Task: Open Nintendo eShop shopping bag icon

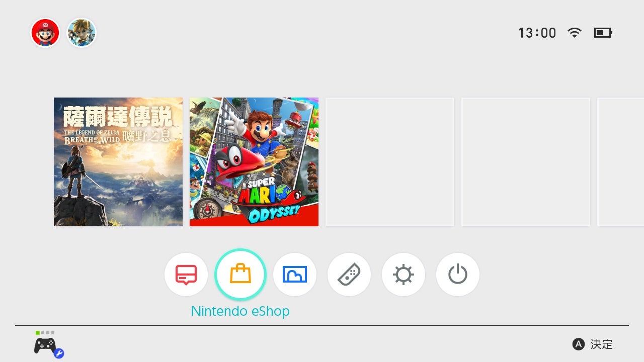Action: pyautogui.click(x=240, y=275)
